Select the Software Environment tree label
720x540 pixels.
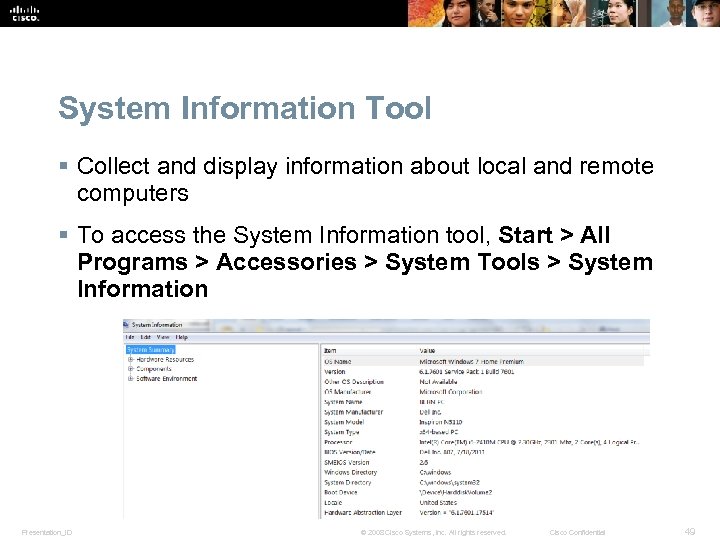coord(167,378)
